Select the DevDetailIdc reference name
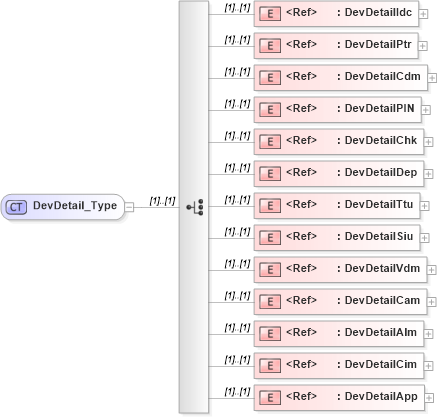437x417 pixels. [x=378, y=13]
